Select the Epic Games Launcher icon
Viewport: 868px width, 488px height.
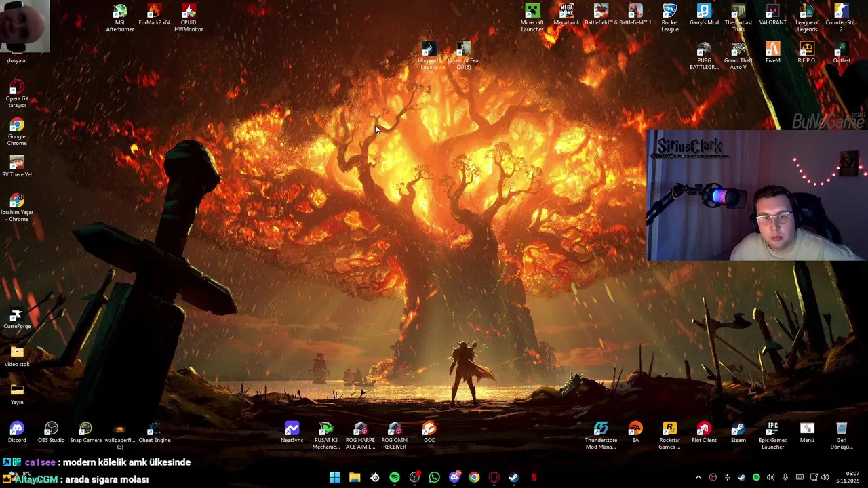(773, 436)
